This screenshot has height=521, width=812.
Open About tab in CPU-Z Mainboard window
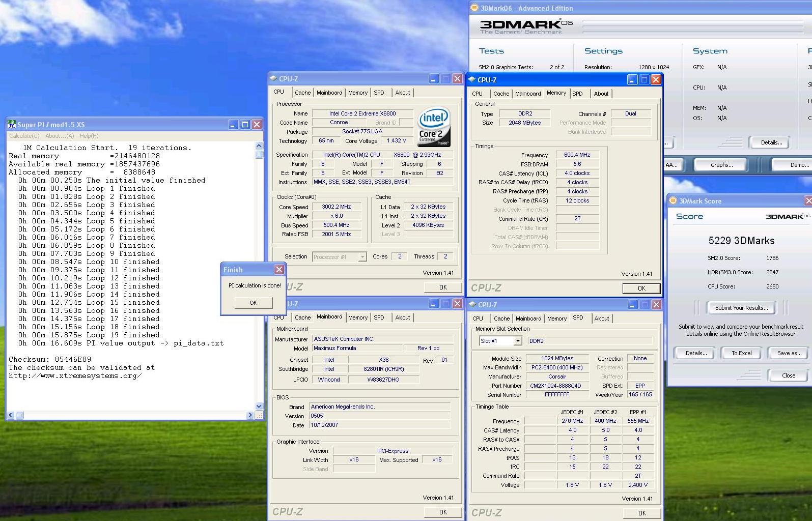pyautogui.click(x=402, y=317)
